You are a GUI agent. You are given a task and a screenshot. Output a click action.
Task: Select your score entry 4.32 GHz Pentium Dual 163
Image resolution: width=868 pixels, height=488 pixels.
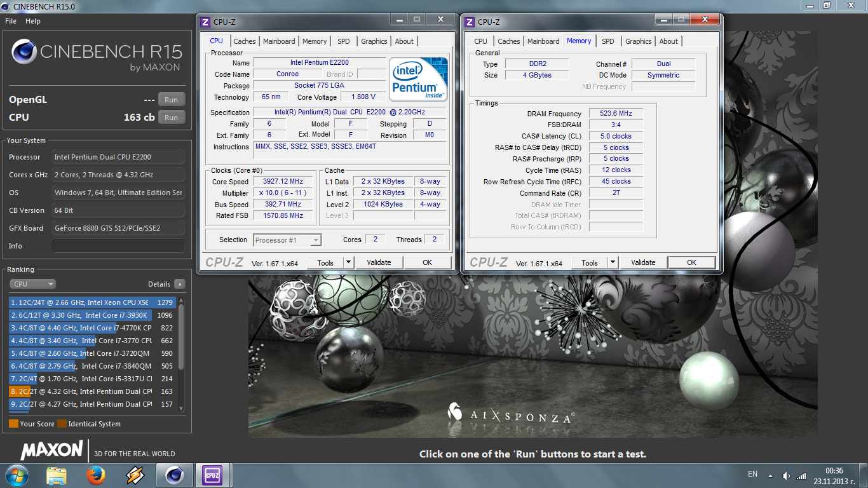(x=92, y=391)
